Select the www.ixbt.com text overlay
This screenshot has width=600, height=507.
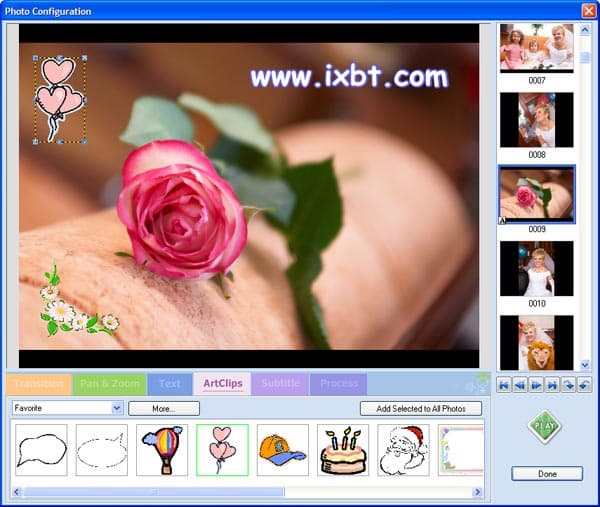(349, 77)
